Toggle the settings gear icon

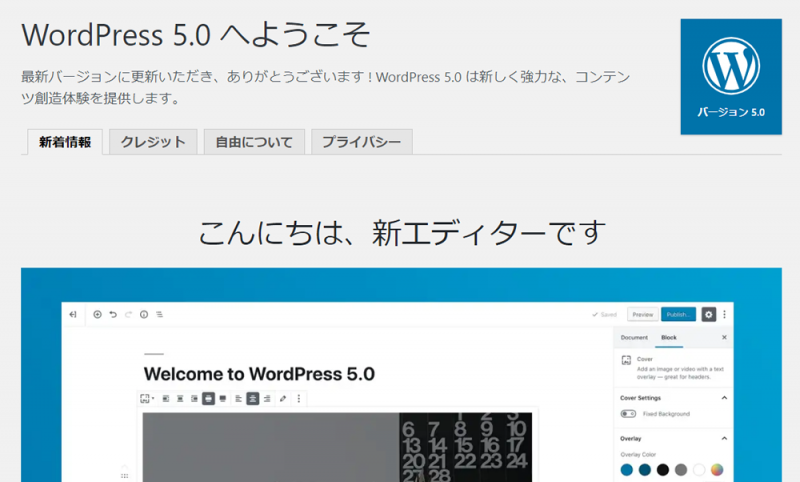coord(708,315)
